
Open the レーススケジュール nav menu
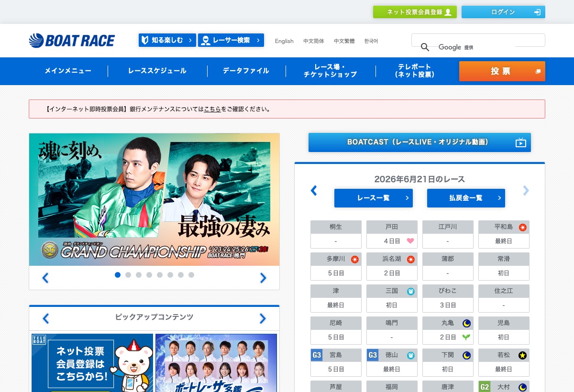(x=157, y=71)
